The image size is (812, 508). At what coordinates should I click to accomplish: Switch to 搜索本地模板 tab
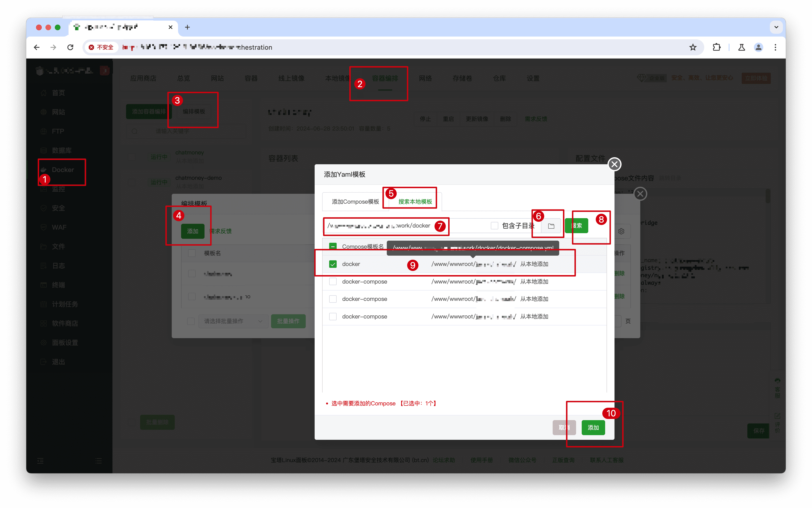coord(415,202)
